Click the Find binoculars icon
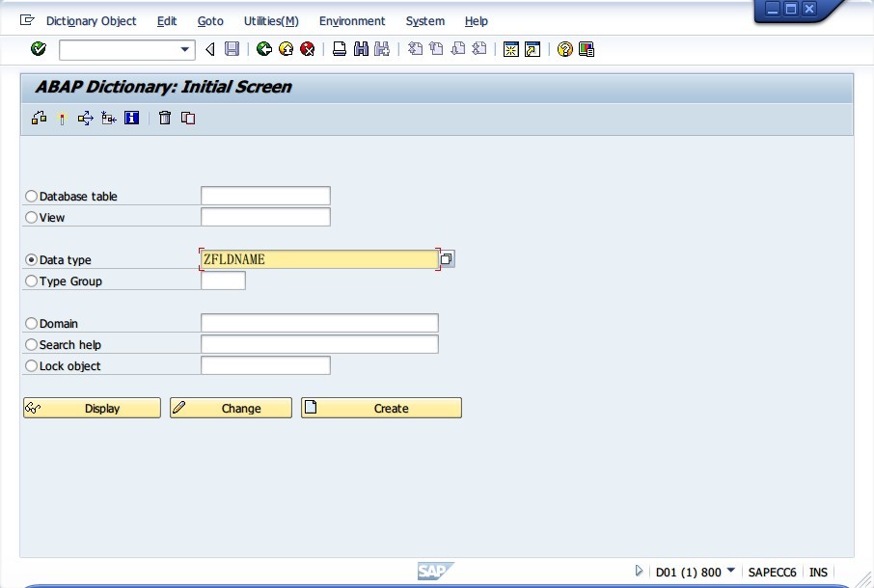The image size is (874, 588). pyautogui.click(x=361, y=49)
